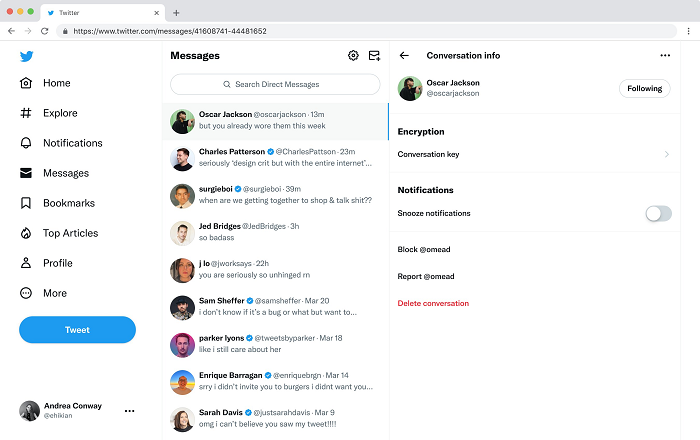
Task: Click the Explore hashtag icon
Action: 26,113
